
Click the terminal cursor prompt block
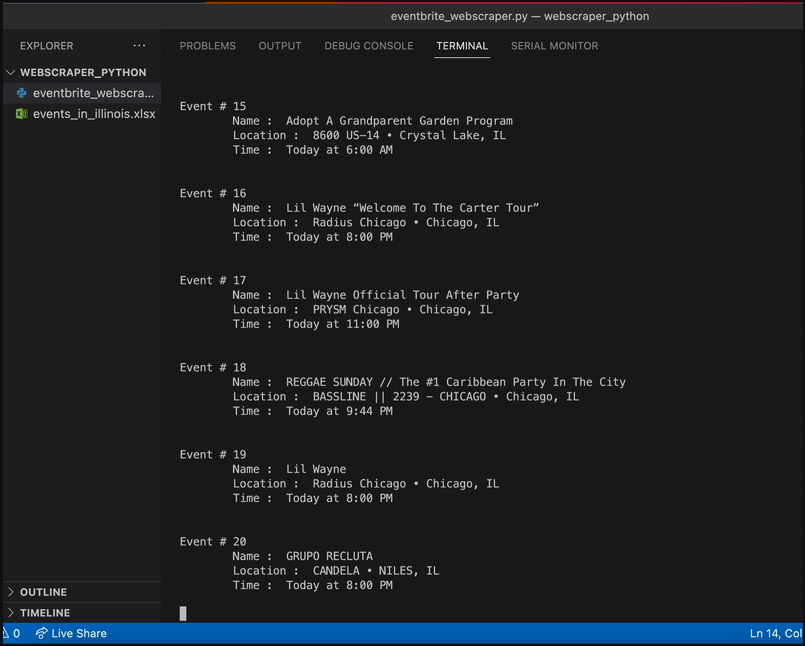click(183, 613)
